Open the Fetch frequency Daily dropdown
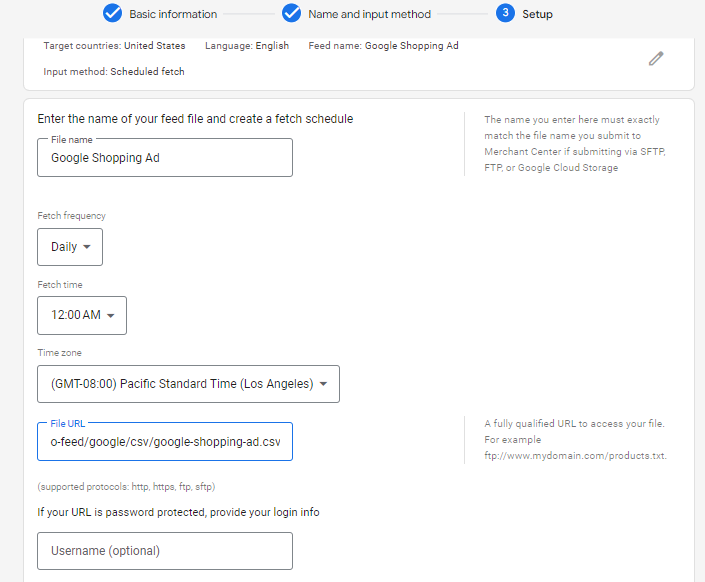The width and height of the screenshot is (705, 582). 70,247
